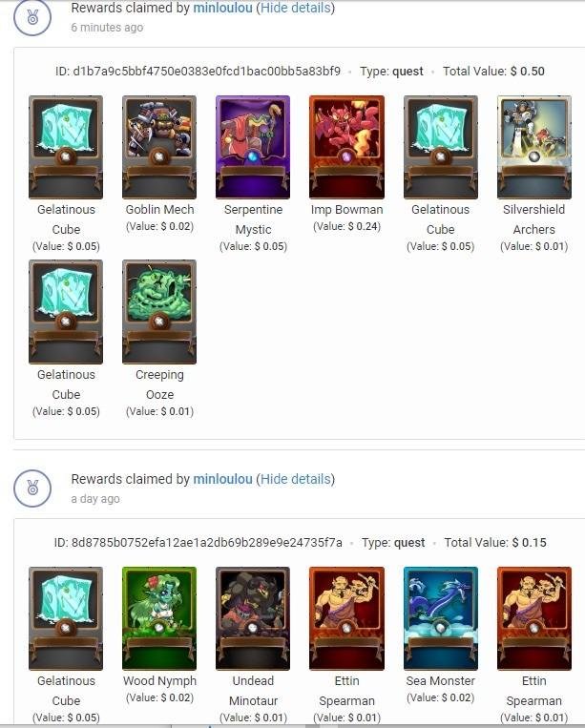Image resolution: width=585 pixels, height=728 pixels.
Task: Collapse the a-day-ago reward via Hide details
Action: [x=295, y=479]
